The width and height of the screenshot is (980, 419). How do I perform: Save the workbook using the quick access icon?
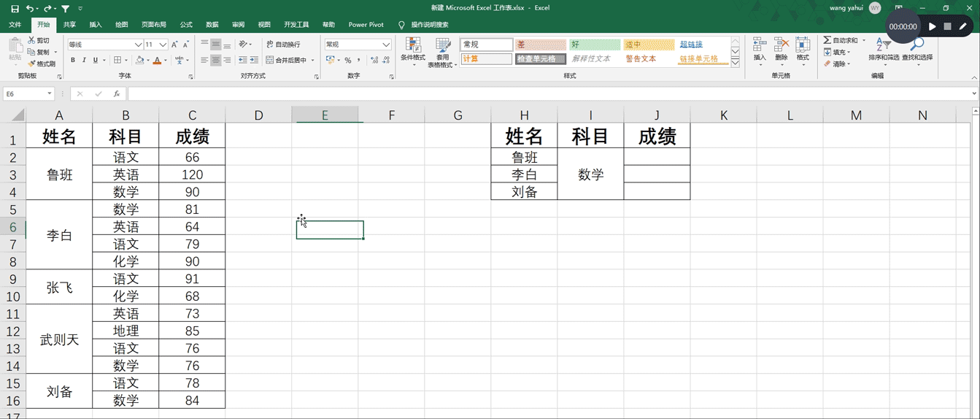point(15,8)
